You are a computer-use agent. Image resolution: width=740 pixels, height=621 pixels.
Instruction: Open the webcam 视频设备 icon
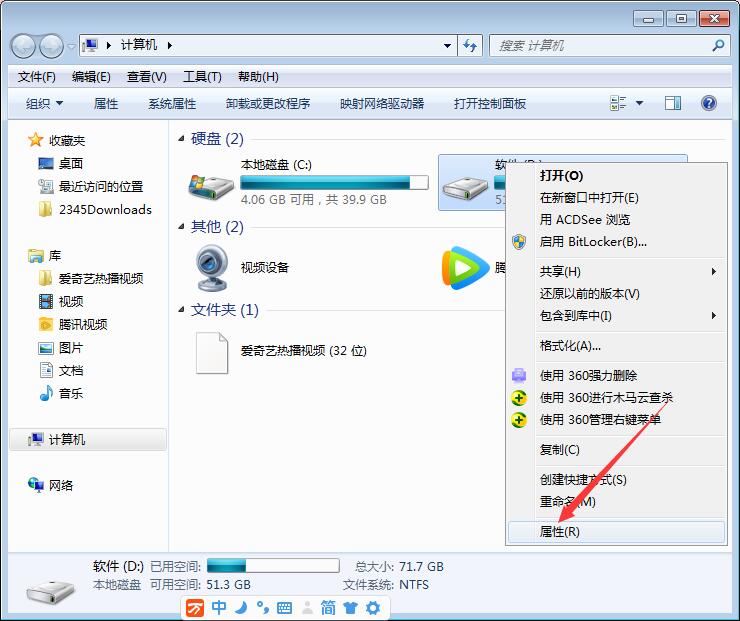[x=212, y=268]
